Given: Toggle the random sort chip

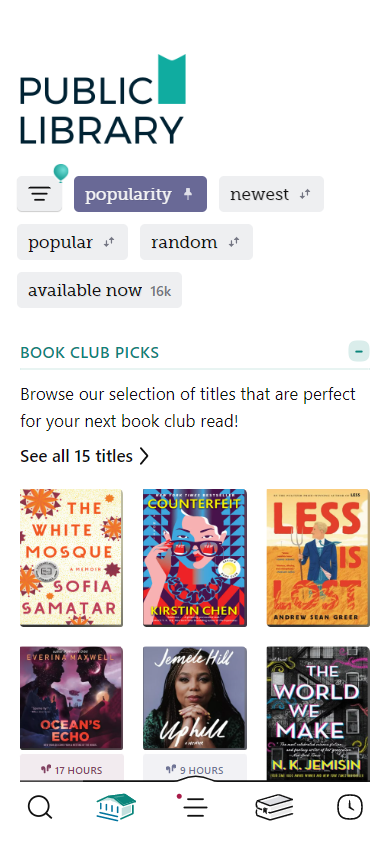Looking at the screenshot, I should click(x=196, y=242).
